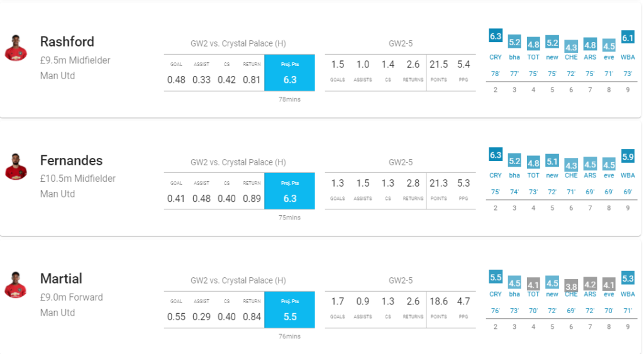Click Fernandes' £10.5m Midfielder text
The width and height of the screenshot is (644, 354).
click(78, 179)
